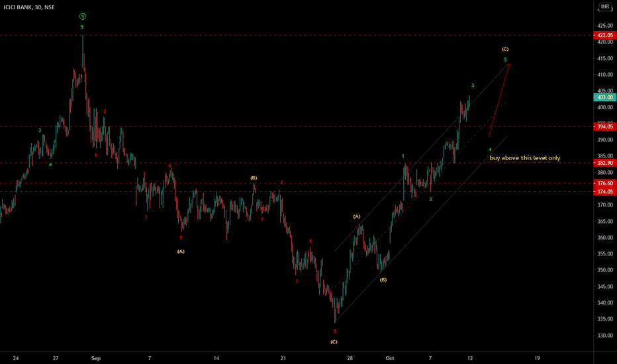
Task: Select the circled Y wave label
Action: (83, 17)
